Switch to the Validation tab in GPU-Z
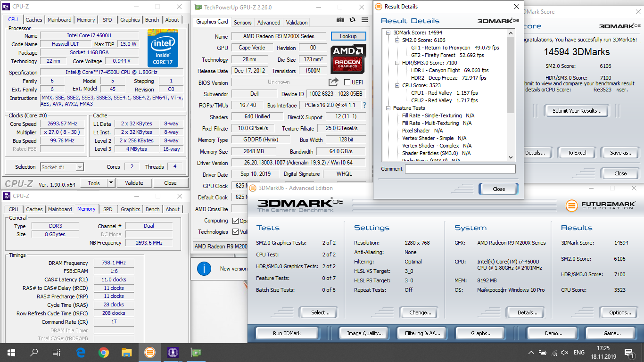 [297, 22]
